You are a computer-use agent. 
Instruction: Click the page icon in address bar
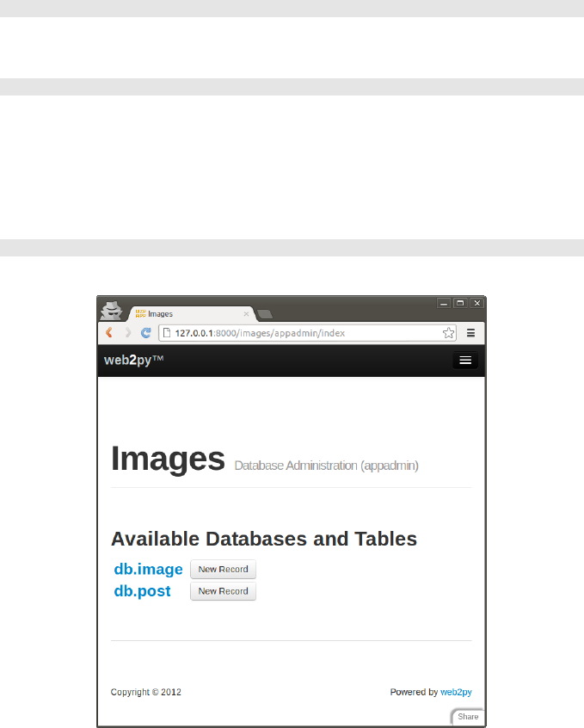(x=167, y=333)
